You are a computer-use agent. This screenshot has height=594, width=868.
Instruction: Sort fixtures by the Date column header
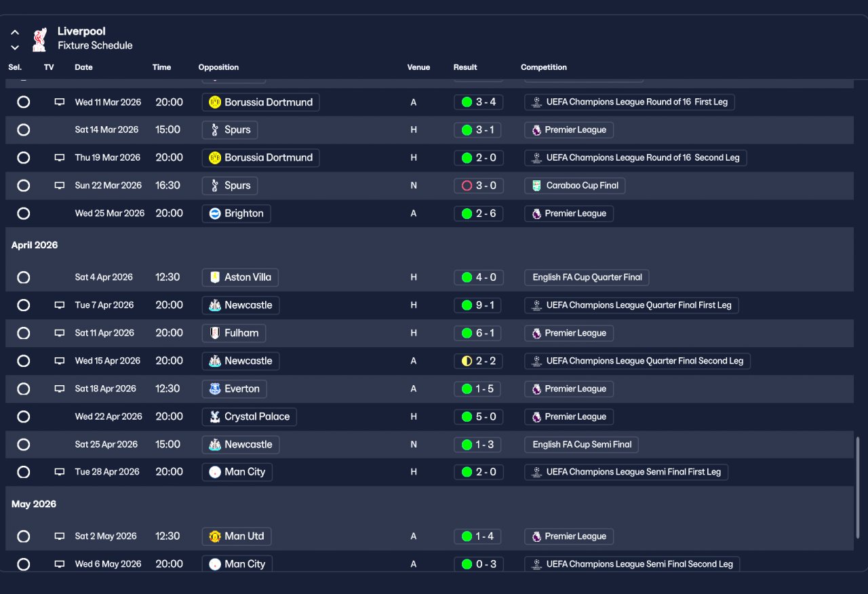click(x=83, y=68)
